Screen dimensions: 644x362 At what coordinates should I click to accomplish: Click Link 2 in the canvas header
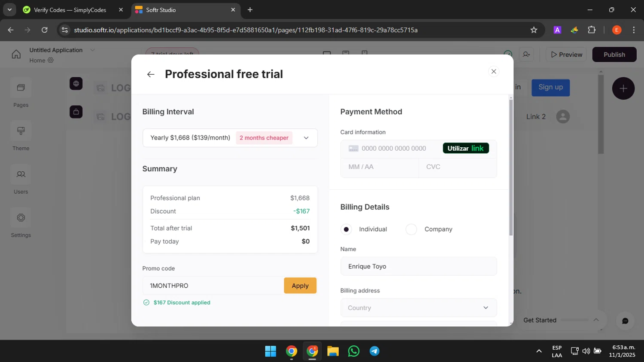[x=536, y=117]
